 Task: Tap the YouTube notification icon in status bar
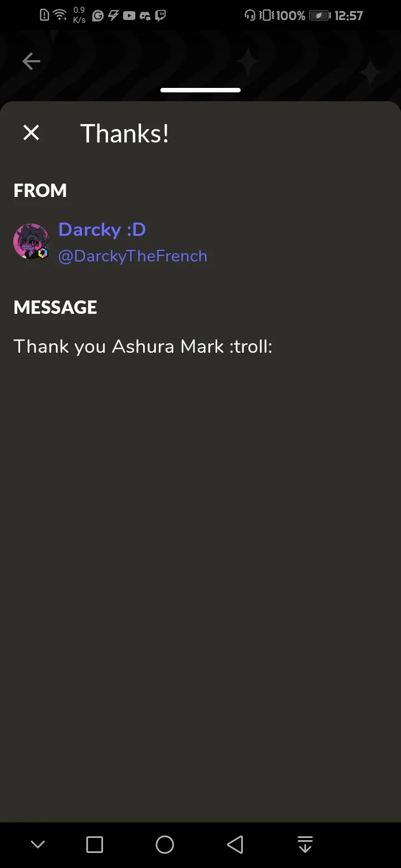tap(129, 16)
